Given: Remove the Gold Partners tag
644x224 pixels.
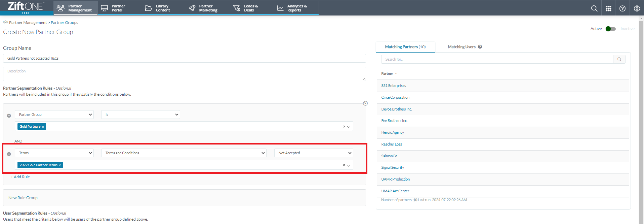Looking at the screenshot, I should click(x=43, y=127).
